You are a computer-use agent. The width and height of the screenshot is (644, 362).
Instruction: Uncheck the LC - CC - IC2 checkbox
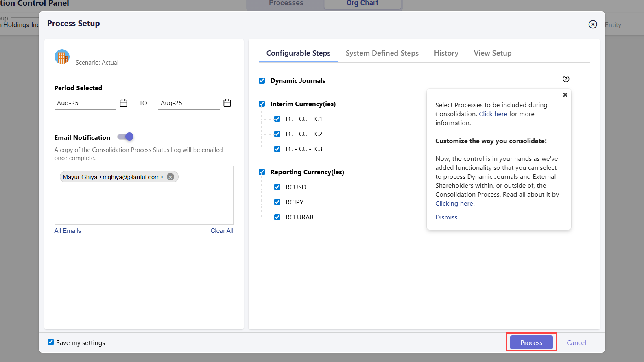[x=277, y=134]
